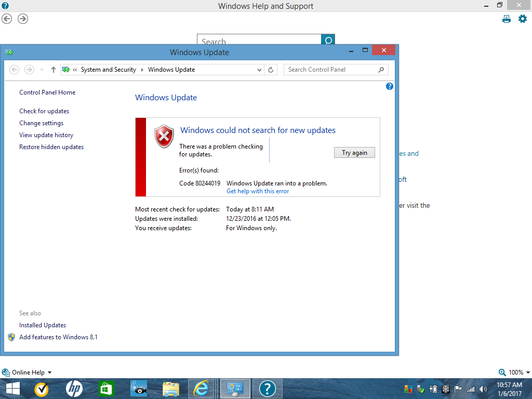Select System and Security breadcrumb

click(108, 70)
